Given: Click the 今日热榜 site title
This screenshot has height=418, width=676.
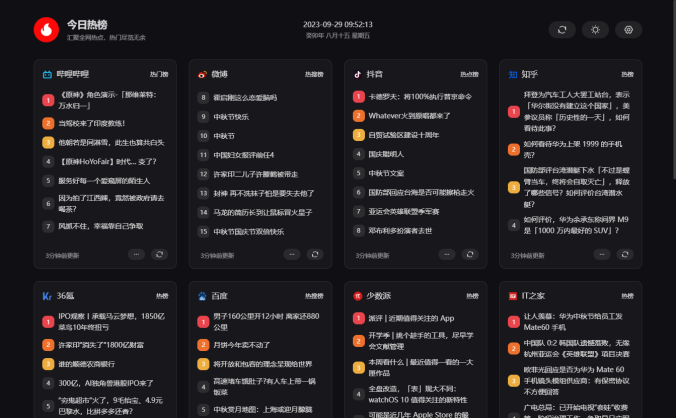Looking at the screenshot, I should click(x=87, y=25).
